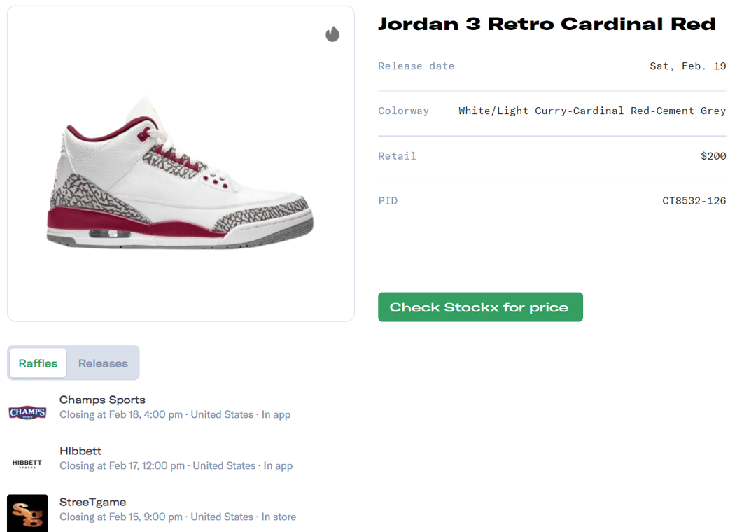The height and width of the screenshot is (532, 756).
Task: Click Champs Sports closing time details
Action: [x=175, y=415]
